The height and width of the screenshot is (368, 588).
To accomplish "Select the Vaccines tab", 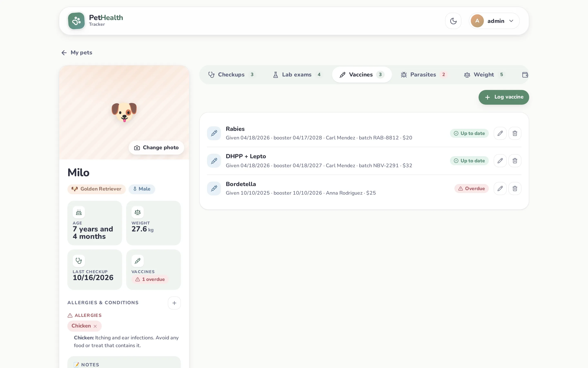I will pos(362,75).
